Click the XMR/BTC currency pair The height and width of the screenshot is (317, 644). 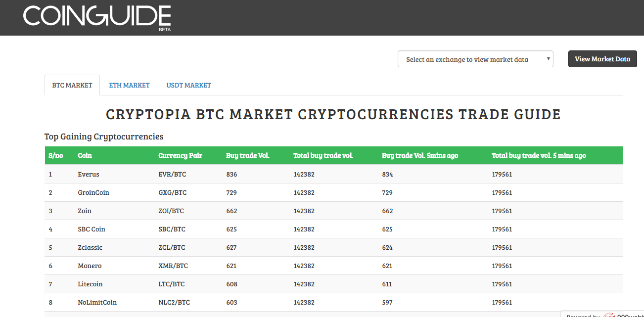173,266
